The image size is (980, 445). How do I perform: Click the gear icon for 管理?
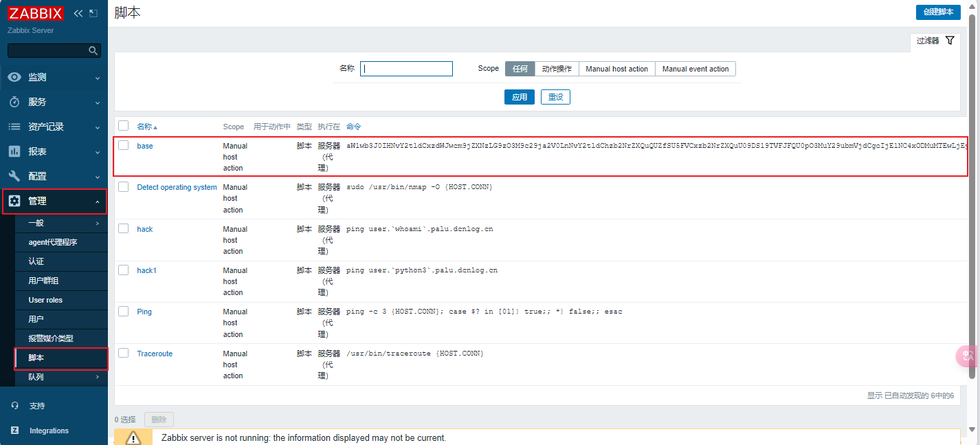[14, 201]
